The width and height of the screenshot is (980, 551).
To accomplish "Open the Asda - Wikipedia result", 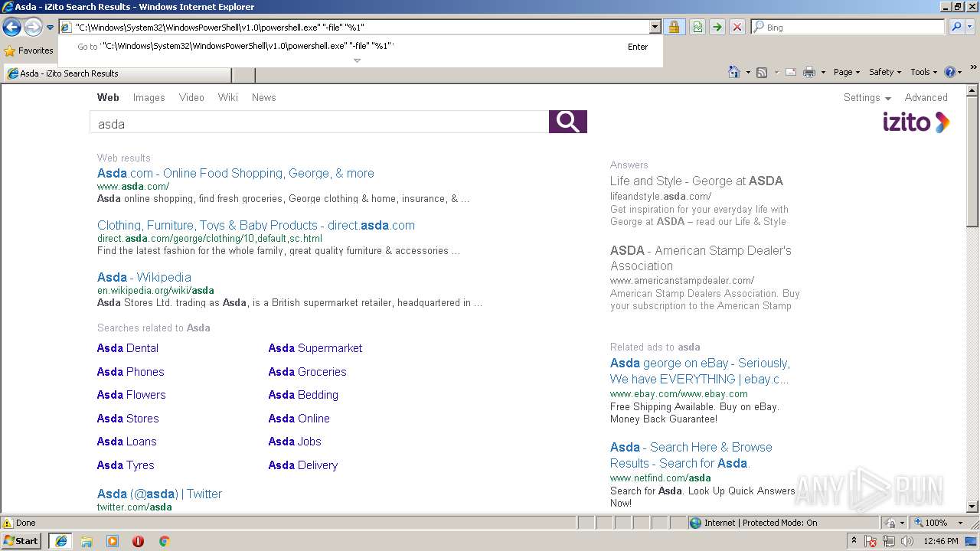I will (x=144, y=278).
